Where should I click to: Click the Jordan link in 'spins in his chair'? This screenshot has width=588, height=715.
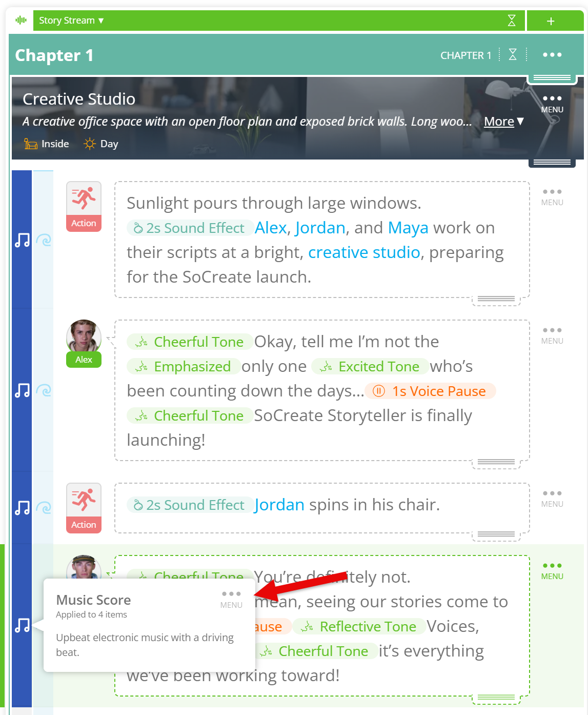tap(279, 505)
